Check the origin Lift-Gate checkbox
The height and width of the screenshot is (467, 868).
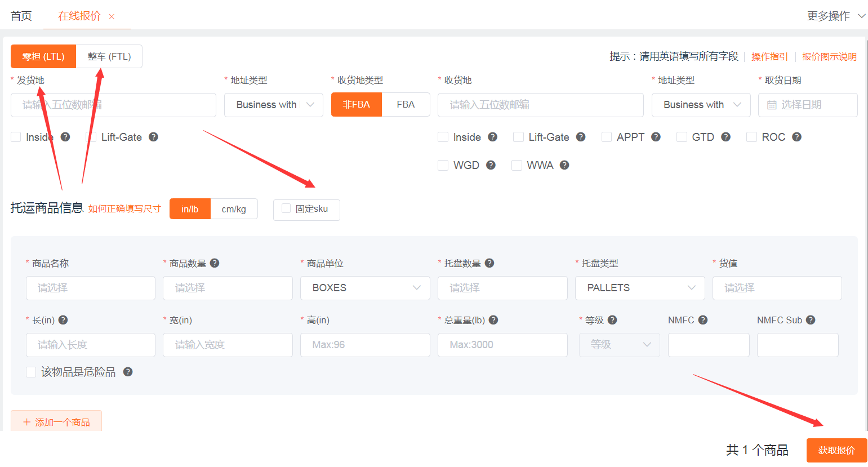(x=91, y=137)
